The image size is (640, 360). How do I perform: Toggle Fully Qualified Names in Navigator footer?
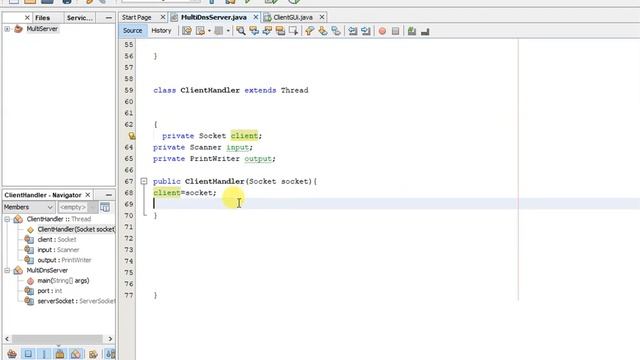[93, 354]
